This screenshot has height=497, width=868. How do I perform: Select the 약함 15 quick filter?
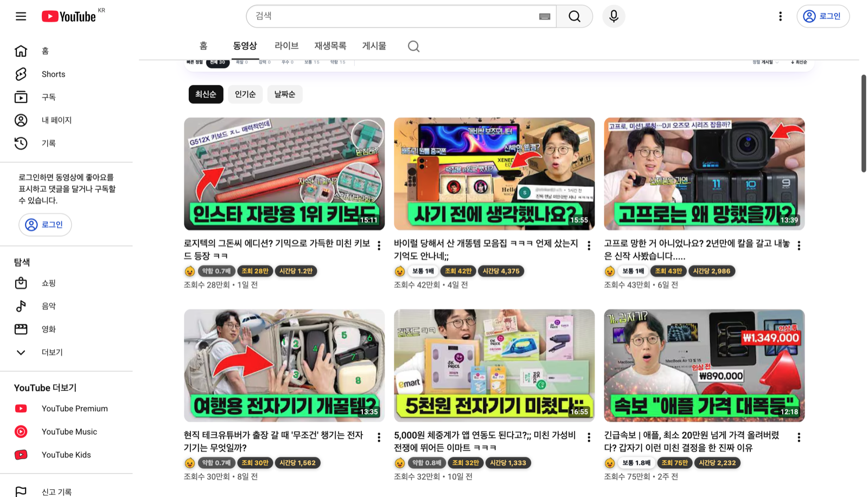(337, 62)
